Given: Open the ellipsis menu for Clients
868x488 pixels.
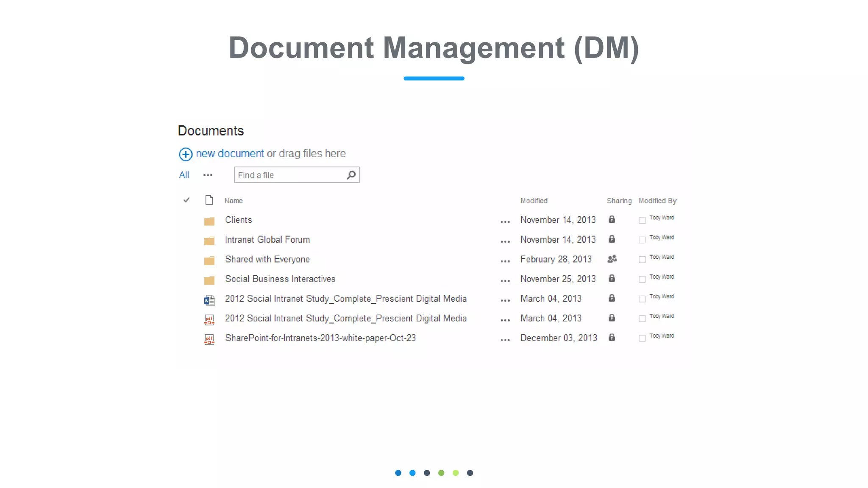Looking at the screenshot, I should click(x=505, y=222).
